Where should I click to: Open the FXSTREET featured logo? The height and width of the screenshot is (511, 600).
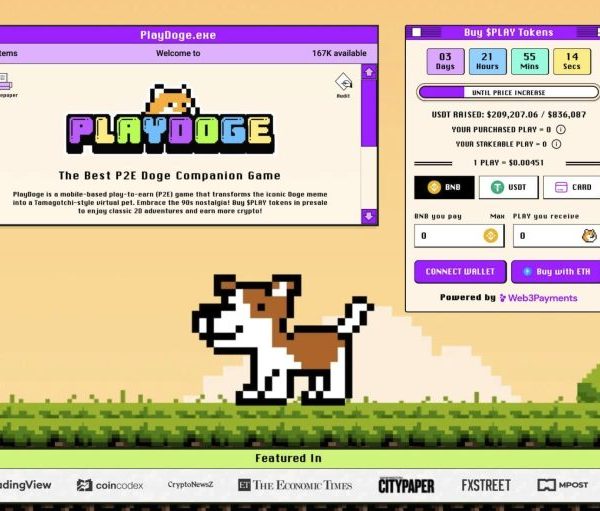click(486, 485)
